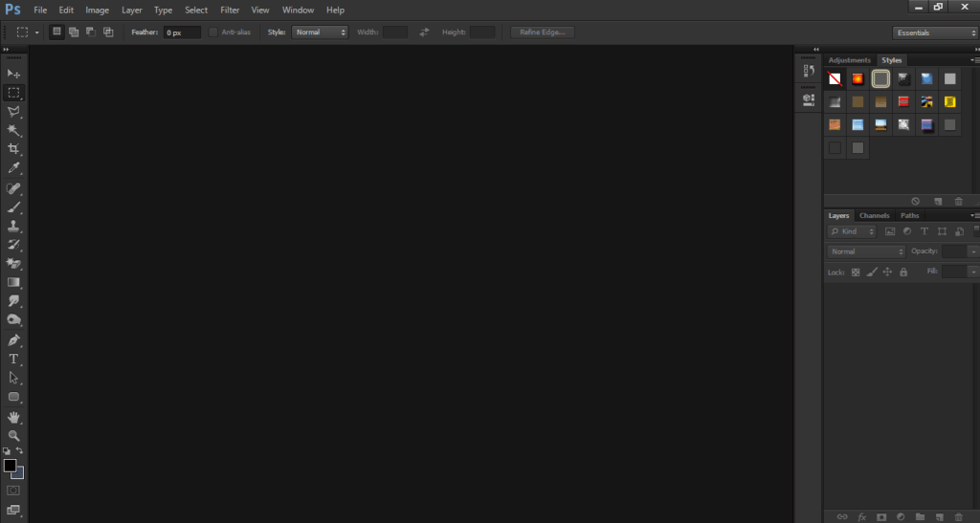Select the Horizontal Type tool

[x=14, y=359]
